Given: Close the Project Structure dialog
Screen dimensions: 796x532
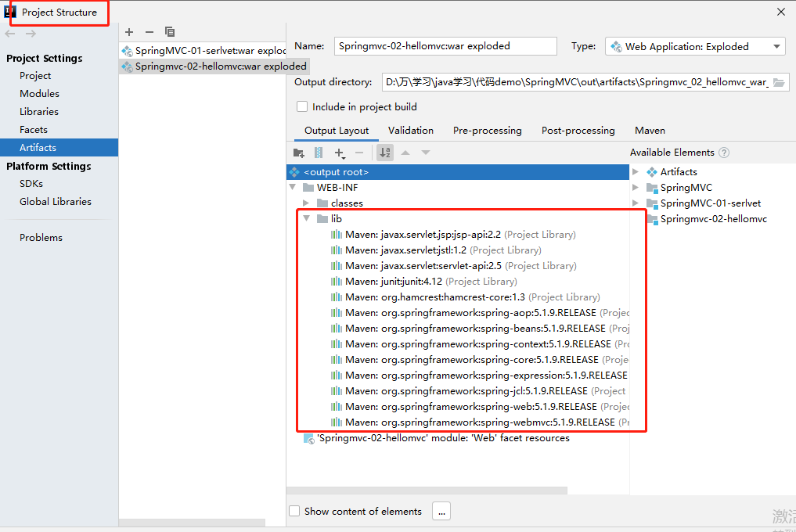Looking at the screenshot, I should point(781,12).
